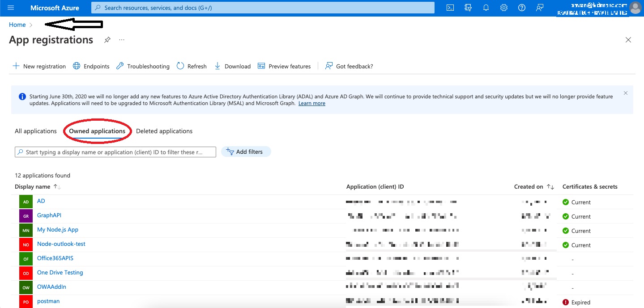
Task: Click Current status on AD row
Action: tap(576, 202)
